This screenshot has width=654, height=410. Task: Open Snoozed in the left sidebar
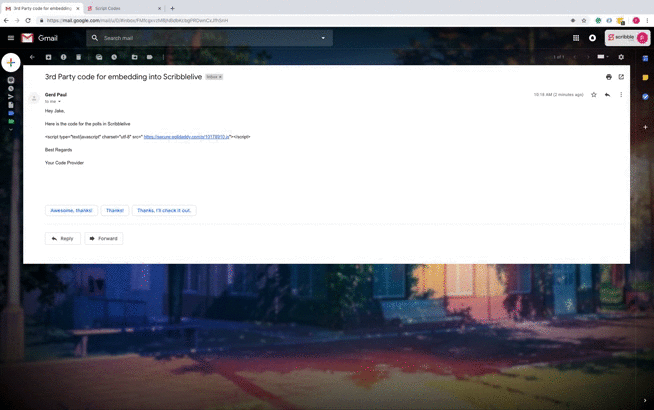[11, 88]
